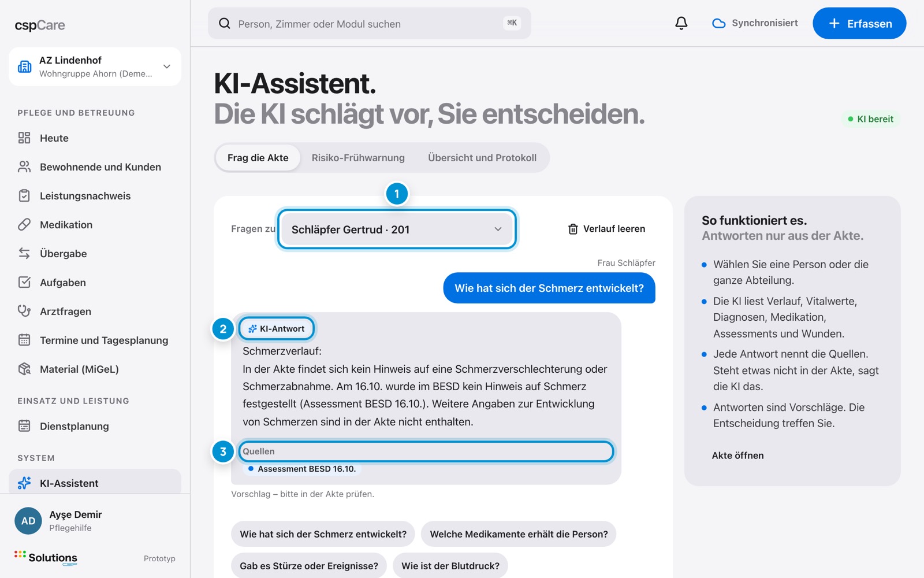
Task: Click the Termine calendar icon
Action: coord(24,340)
